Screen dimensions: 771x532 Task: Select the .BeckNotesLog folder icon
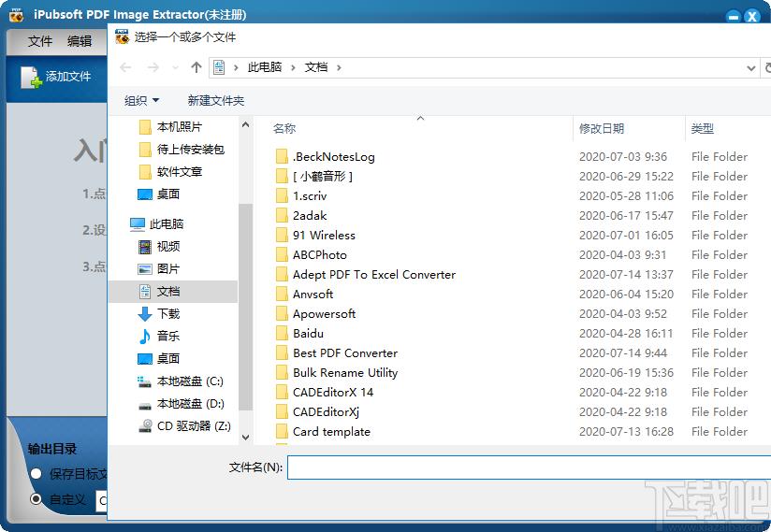pyautogui.click(x=282, y=157)
